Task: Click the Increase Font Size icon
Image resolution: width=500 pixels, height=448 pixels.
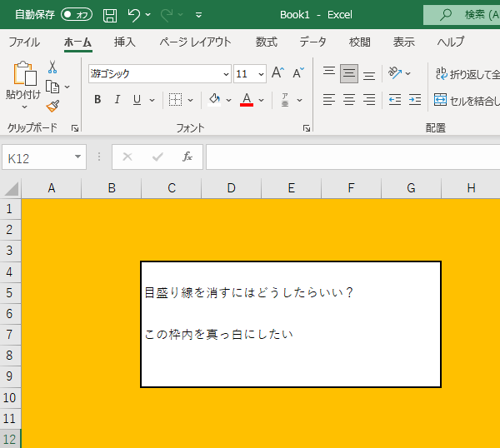Action: click(x=278, y=74)
